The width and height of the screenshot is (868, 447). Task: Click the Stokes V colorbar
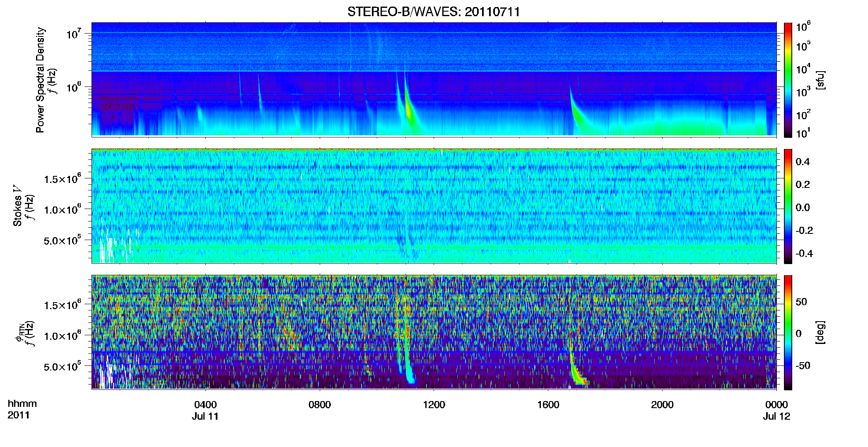pyautogui.click(x=788, y=206)
